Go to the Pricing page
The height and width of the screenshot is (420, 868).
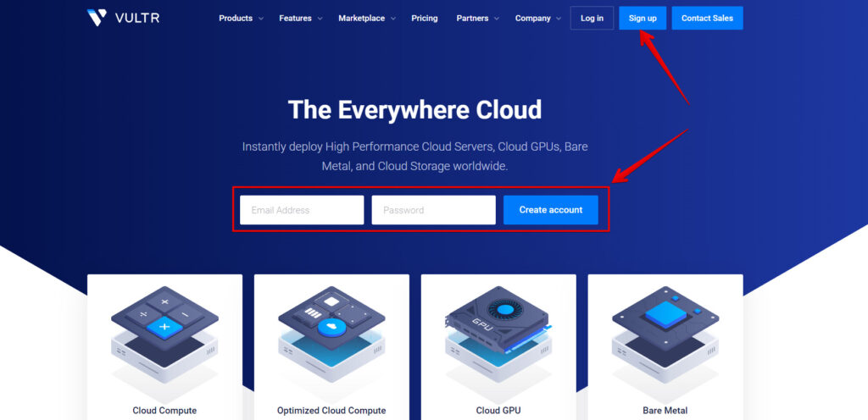click(x=425, y=19)
